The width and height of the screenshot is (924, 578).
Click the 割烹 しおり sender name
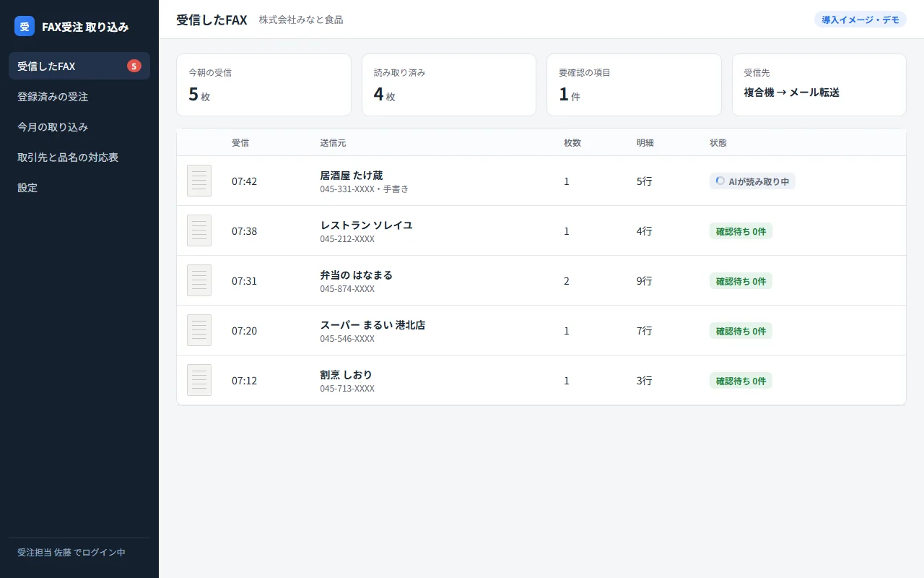click(346, 374)
